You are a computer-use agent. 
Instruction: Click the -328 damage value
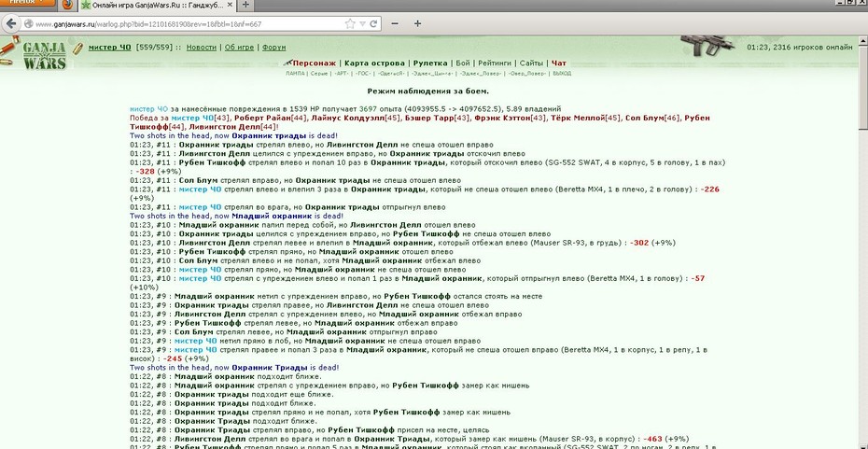[145, 172]
